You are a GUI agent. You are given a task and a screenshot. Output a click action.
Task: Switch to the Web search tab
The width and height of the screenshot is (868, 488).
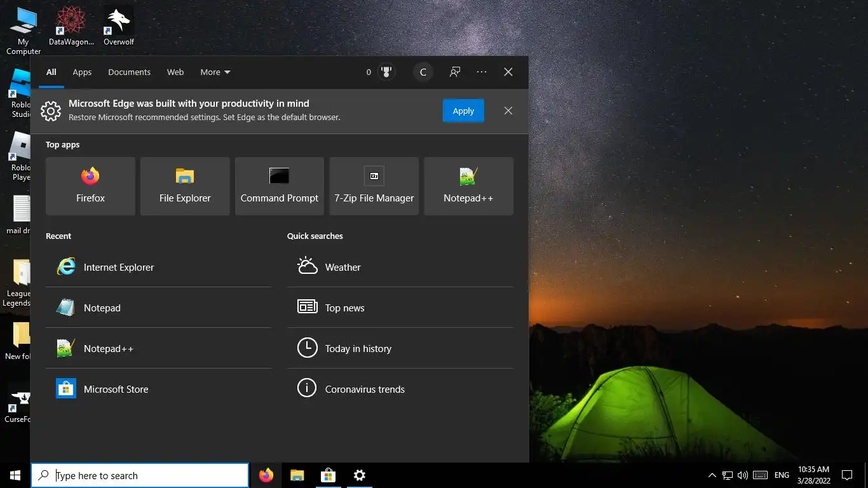tap(175, 72)
